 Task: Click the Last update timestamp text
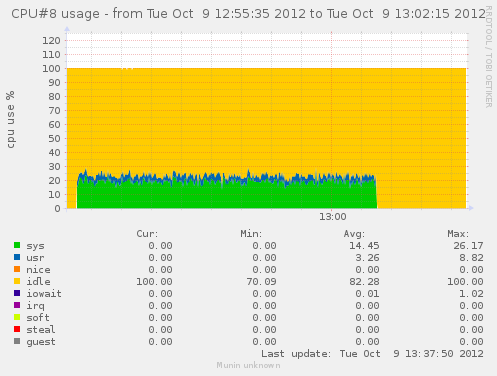372,354
